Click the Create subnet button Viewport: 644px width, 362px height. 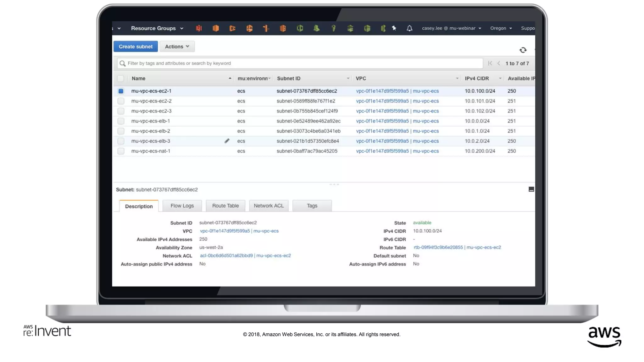click(x=136, y=47)
